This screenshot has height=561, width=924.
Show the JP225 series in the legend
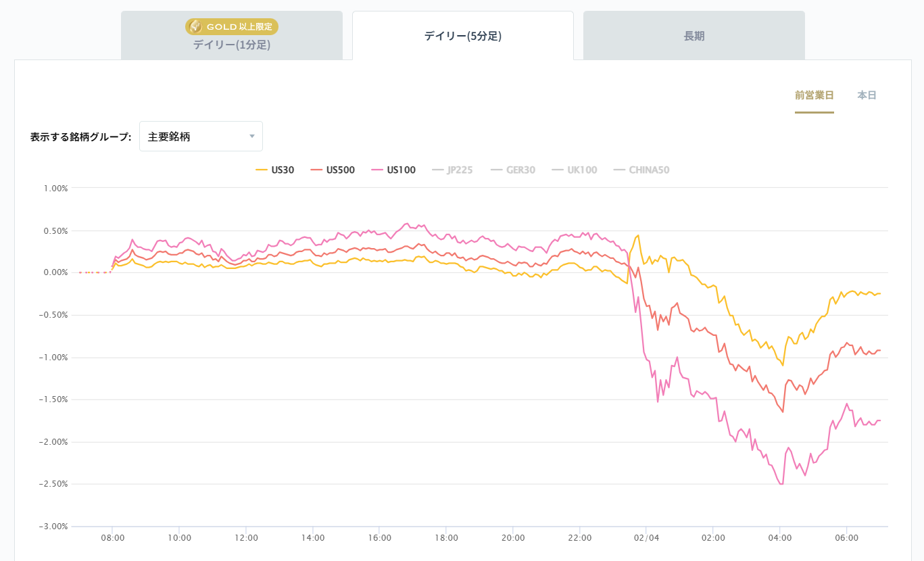point(460,170)
